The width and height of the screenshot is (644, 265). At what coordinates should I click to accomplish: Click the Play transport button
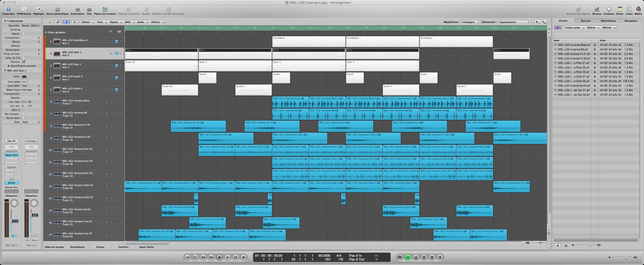pos(227,257)
